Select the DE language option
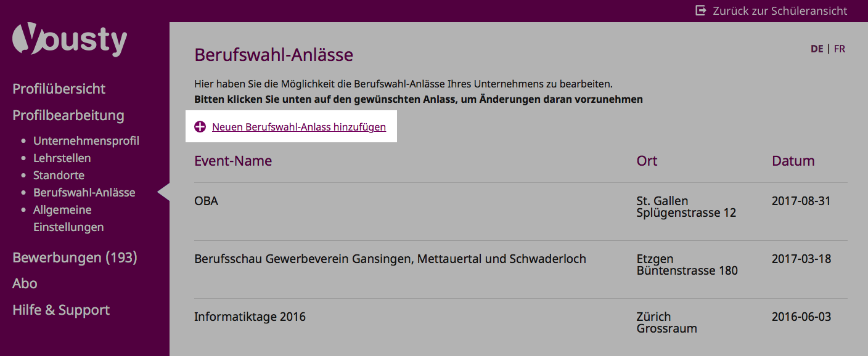Image resolution: width=868 pixels, height=356 pixels. (x=817, y=49)
